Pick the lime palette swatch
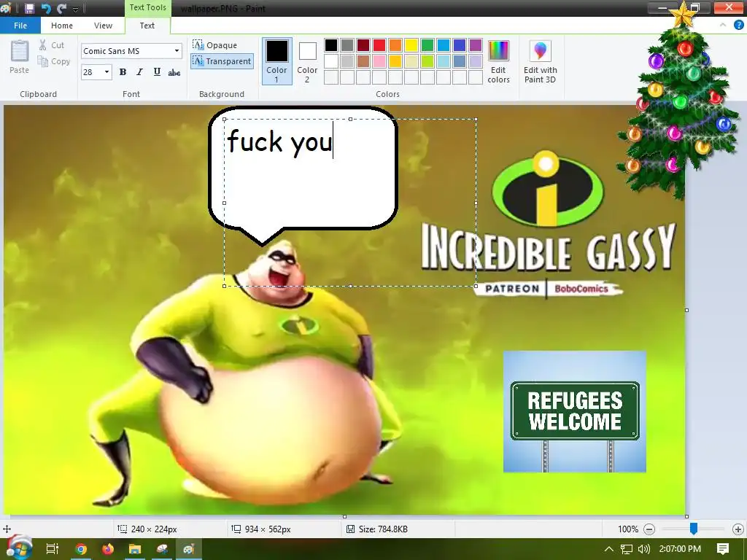This screenshot has height=560, width=747. (x=427, y=61)
